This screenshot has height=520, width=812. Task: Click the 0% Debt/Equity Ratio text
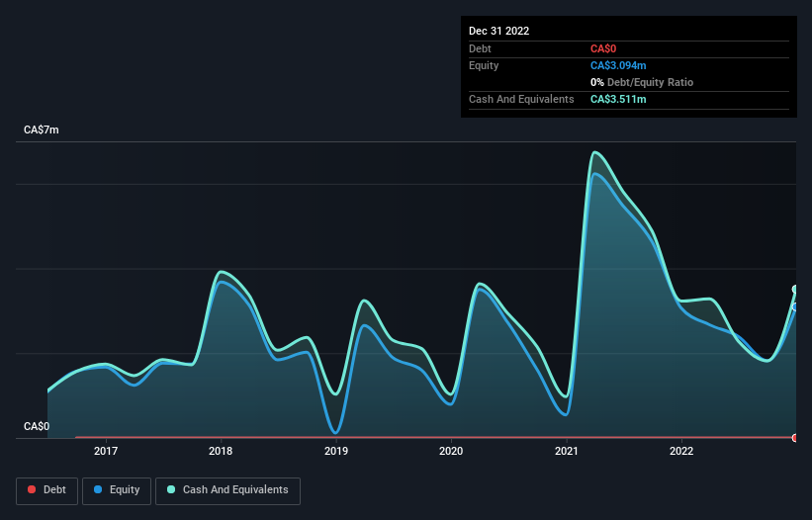pyautogui.click(x=642, y=82)
